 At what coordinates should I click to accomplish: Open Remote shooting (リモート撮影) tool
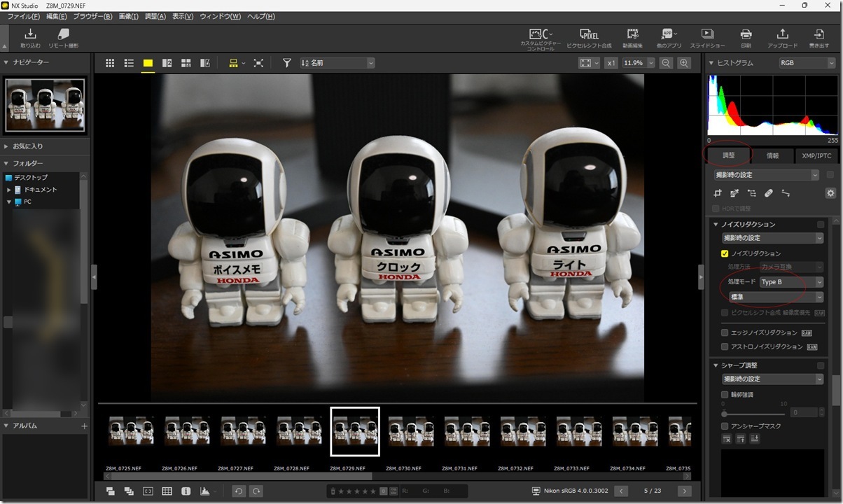coord(63,37)
